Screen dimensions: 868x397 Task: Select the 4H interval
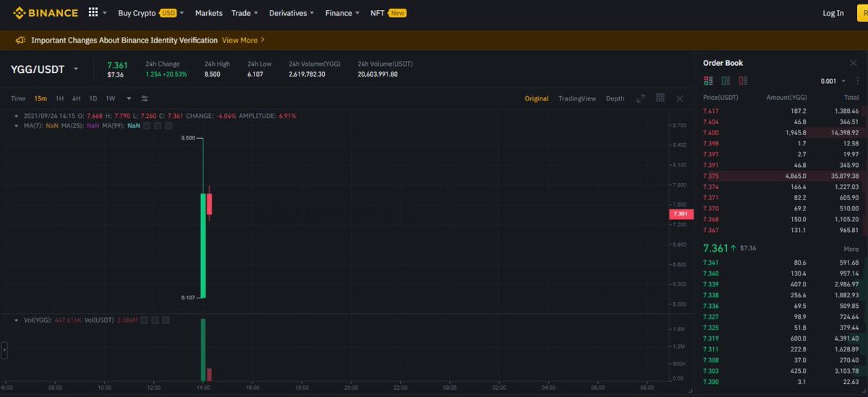76,98
